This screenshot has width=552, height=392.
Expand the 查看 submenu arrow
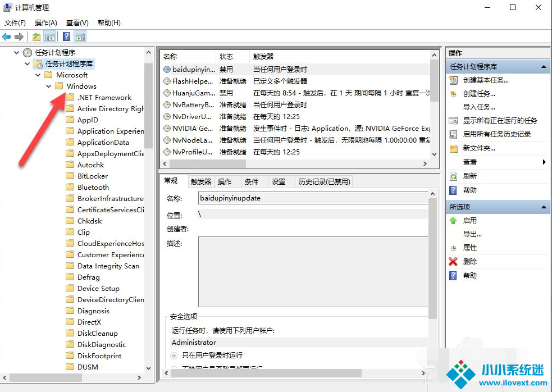point(544,162)
